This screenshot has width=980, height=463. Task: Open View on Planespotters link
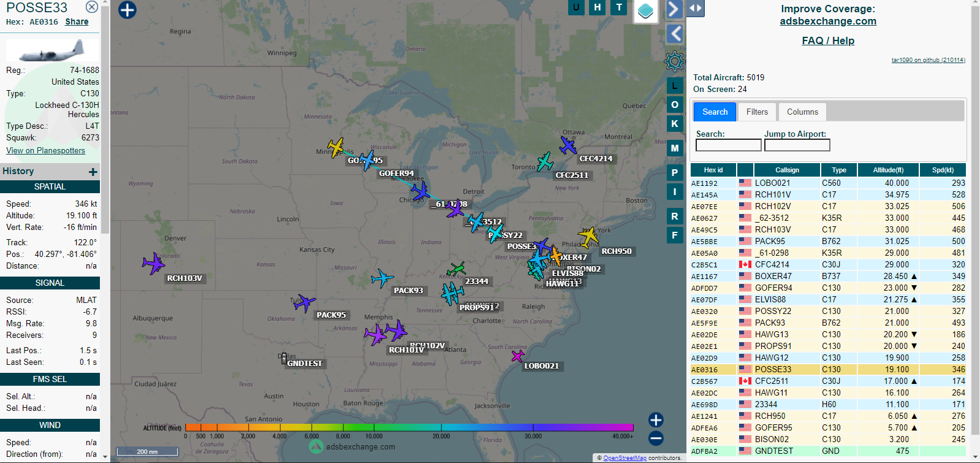tap(45, 150)
